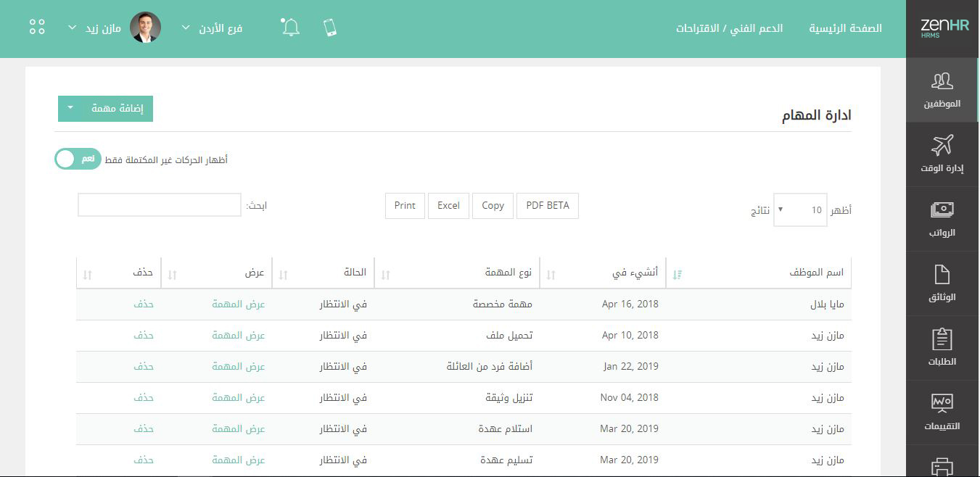This screenshot has width=980, height=477.
Task: Sort by حذف column sort icon
Action: tap(88, 275)
